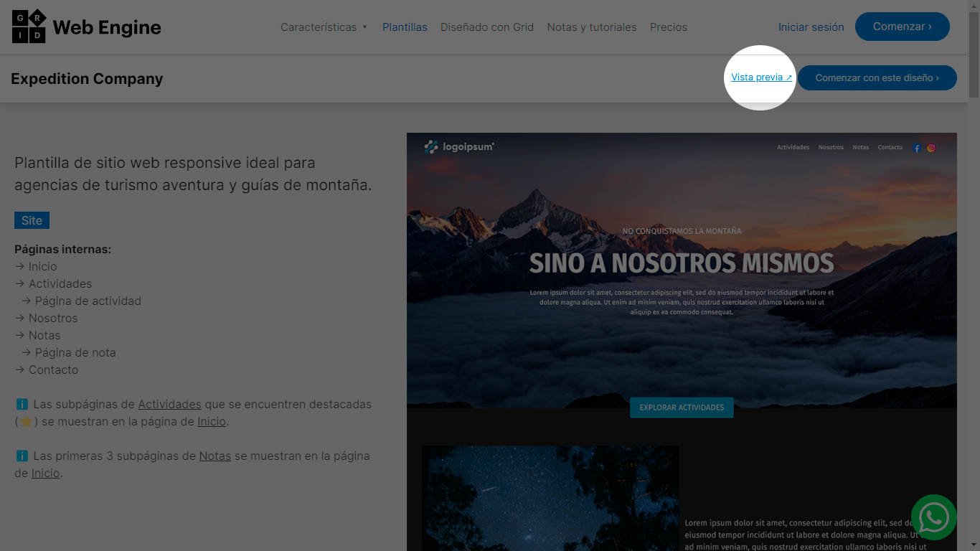Image resolution: width=980 pixels, height=551 pixels.
Task: Click Notas link in second info note
Action: (x=215, y=456)
